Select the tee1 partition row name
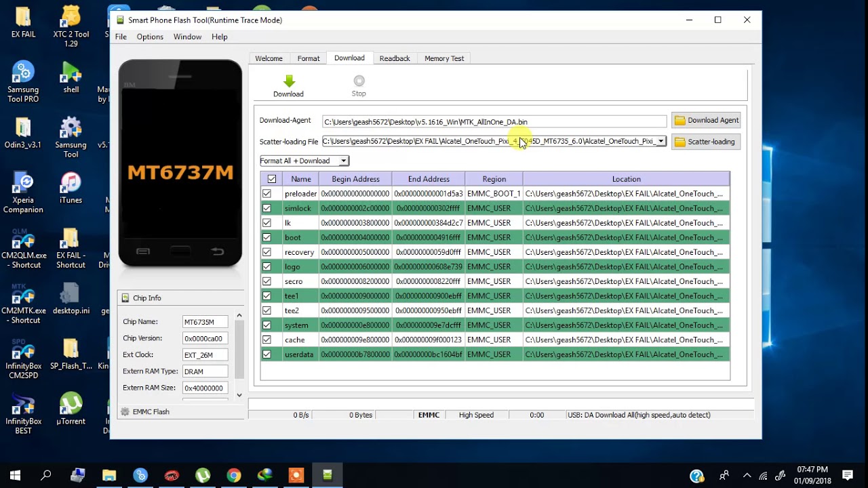The image size is (868, 488). coord(292,296)
